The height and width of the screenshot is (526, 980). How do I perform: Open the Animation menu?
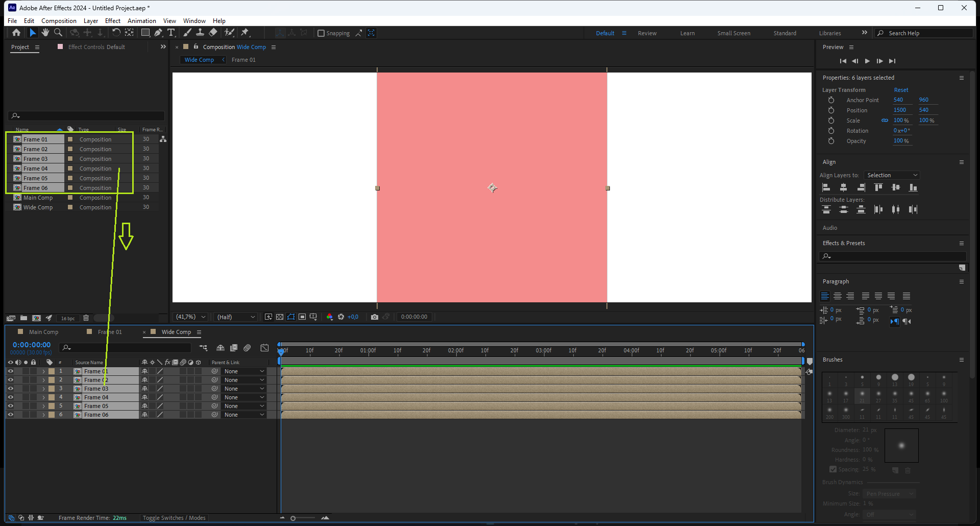coord(141,21)
